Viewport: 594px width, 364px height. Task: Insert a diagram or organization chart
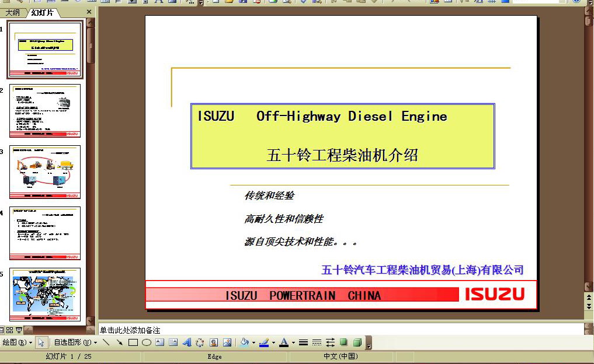tap(200, 342)
